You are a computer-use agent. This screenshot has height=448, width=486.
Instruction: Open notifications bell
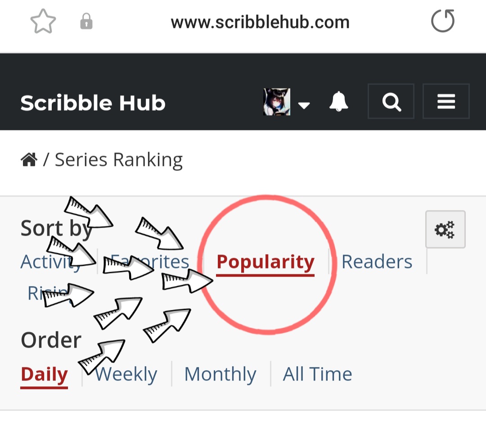tap(338, 102)
